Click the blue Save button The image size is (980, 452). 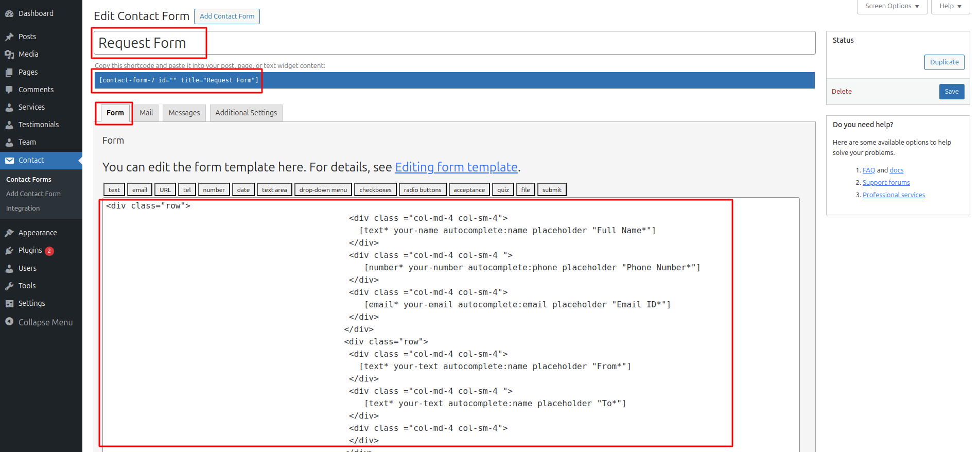tap(952, 92)
